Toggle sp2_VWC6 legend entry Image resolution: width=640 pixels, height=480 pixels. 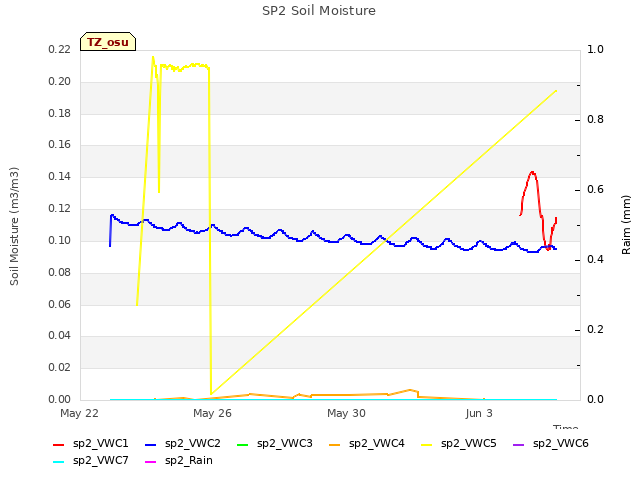(551, 444)
